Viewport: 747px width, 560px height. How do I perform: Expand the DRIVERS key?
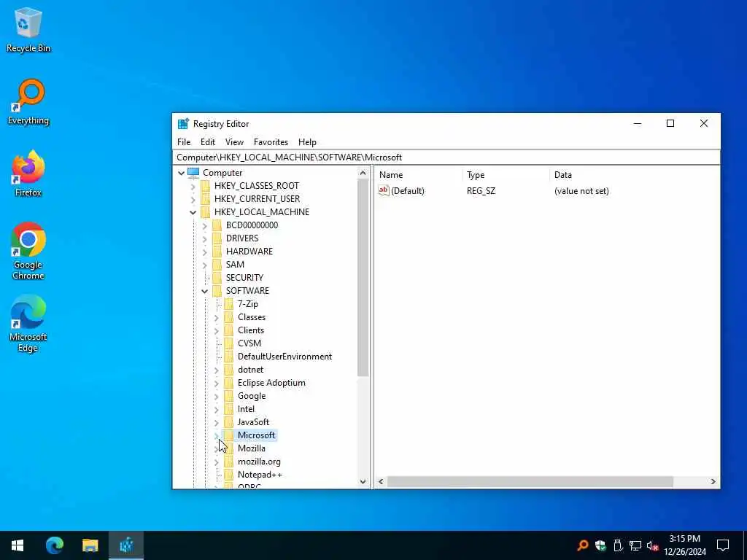pyautogui.click(x=205, y=238)
